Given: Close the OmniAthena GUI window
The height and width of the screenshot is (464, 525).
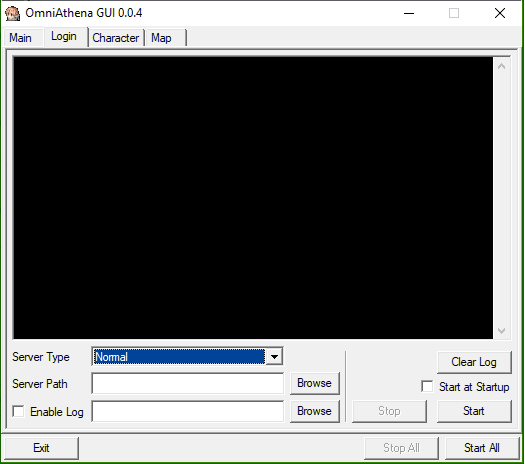Looking at the screenshot, I should (x=500, y=13).
